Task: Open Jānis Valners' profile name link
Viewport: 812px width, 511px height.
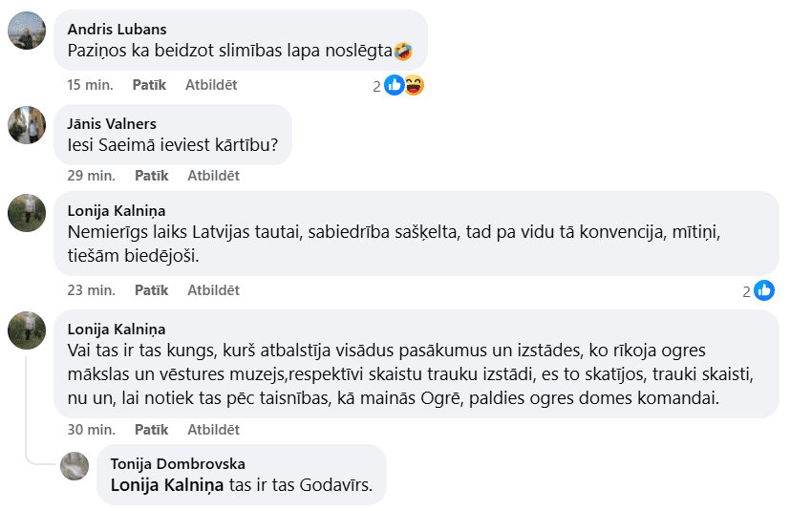Action: pyautogui.click(x=112, y=123)
